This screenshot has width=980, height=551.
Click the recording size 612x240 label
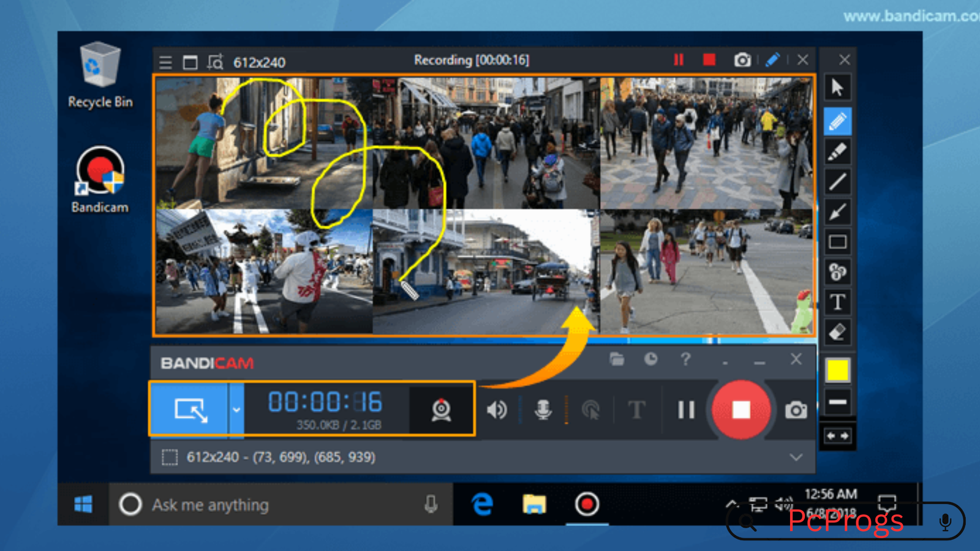(x=259, y=62)
